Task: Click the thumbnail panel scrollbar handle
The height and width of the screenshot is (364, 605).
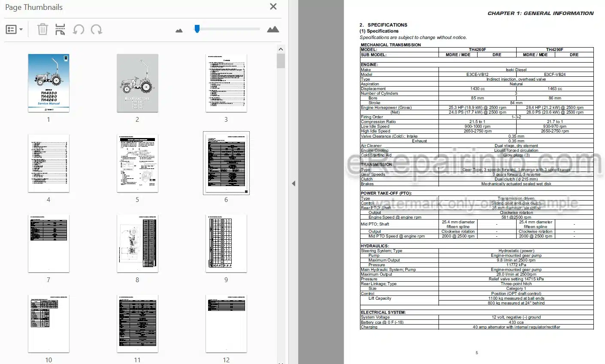Action: tap(281, 60)
